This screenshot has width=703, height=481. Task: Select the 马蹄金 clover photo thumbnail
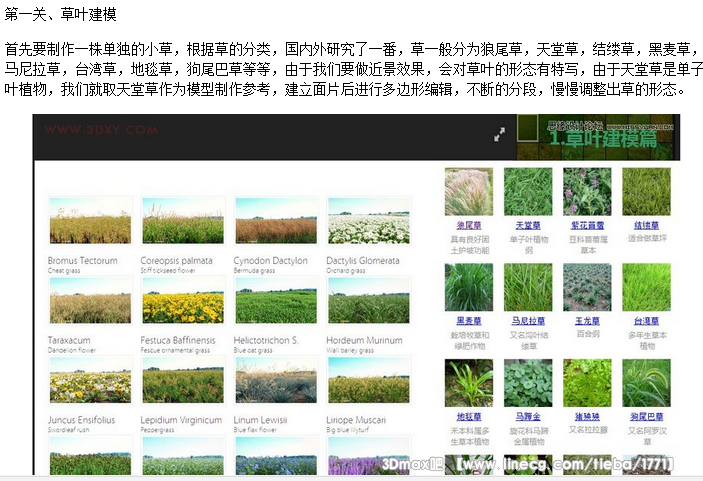528,383
